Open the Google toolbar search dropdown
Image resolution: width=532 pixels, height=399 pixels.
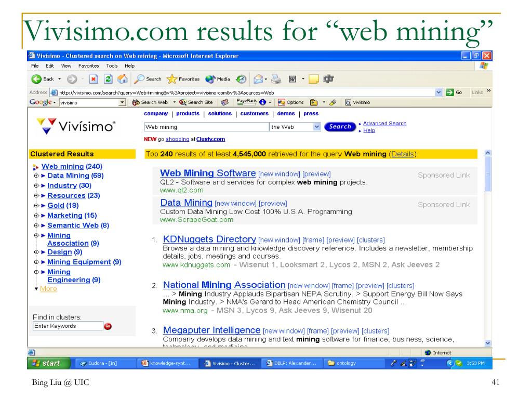point(122,102)
